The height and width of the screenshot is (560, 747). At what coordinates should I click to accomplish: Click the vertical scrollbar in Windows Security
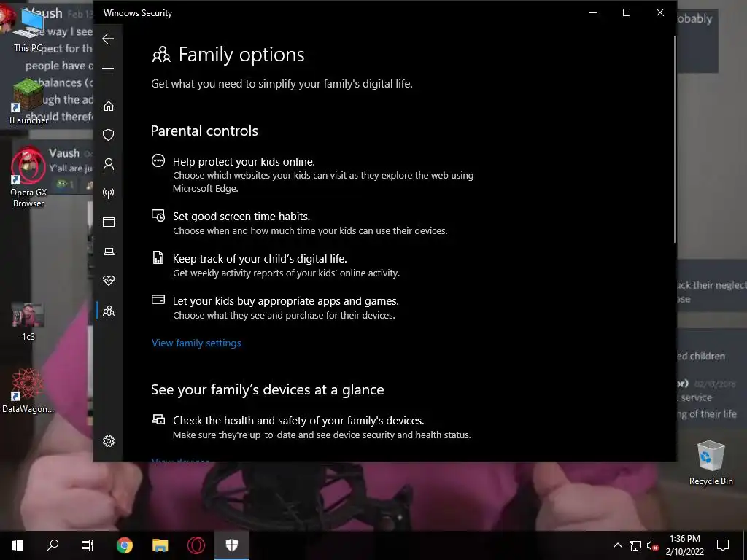(x=674, y=139)
